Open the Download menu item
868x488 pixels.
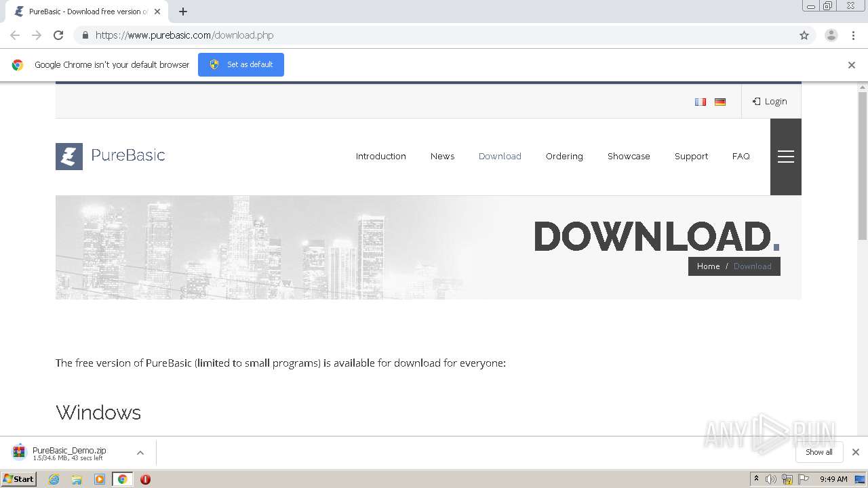point(500,156)
